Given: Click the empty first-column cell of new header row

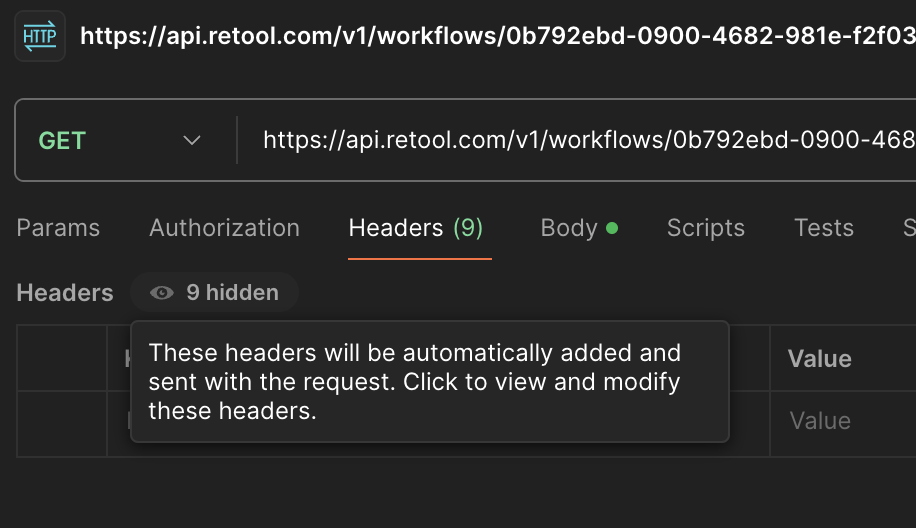Looking at the screenshot, I should coord(62,423).
